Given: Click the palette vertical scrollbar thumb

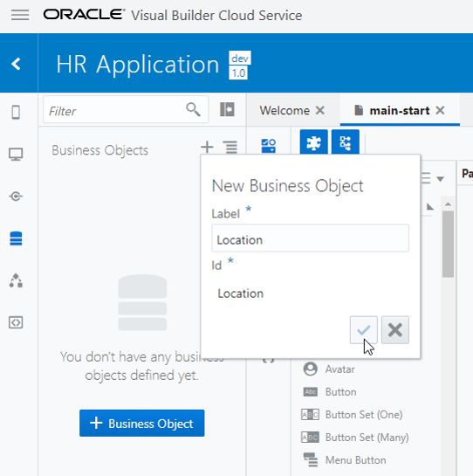Looking at the screenshot, I should point(448,244).
